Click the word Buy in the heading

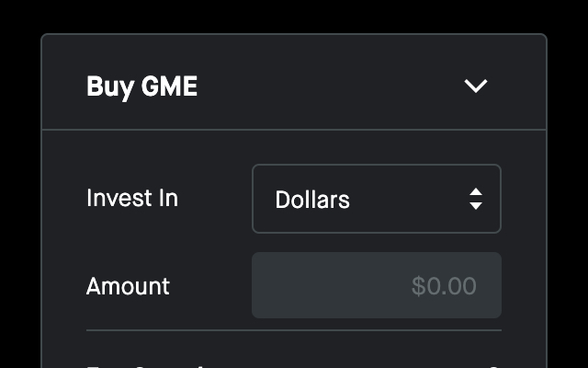[110, 87]
